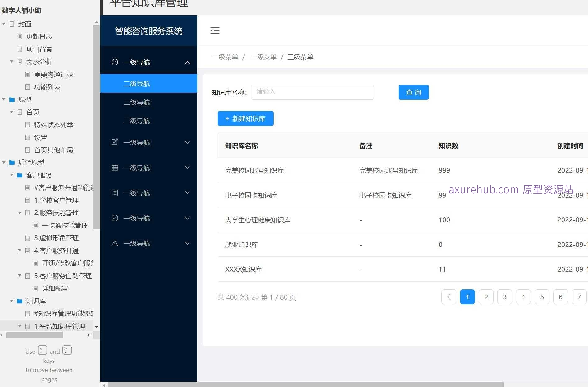Go to page 2 in pagination
This screenshot has height=387, width=588.
[486, 297]
